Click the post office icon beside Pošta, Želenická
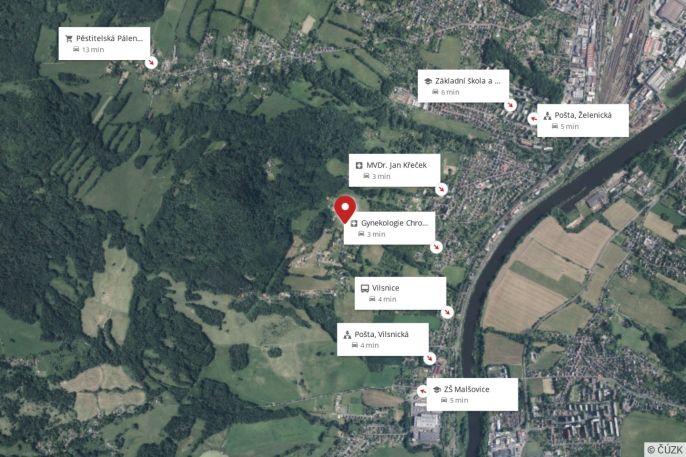The width and height of the screenshot is (686, 457). 547,115
